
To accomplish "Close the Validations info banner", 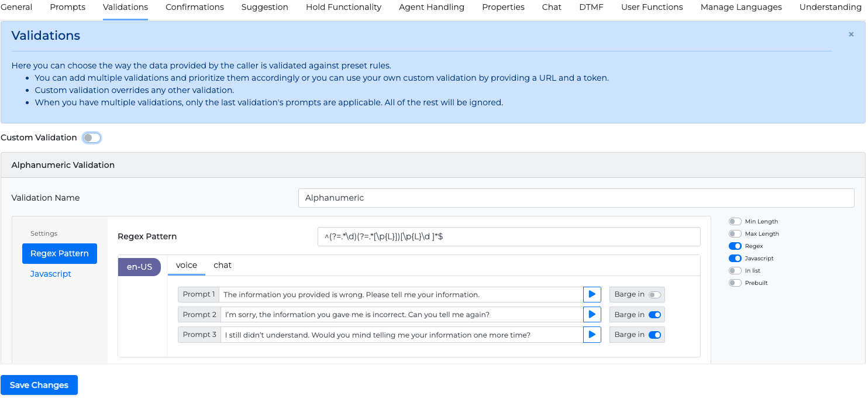I will point(851,35).
